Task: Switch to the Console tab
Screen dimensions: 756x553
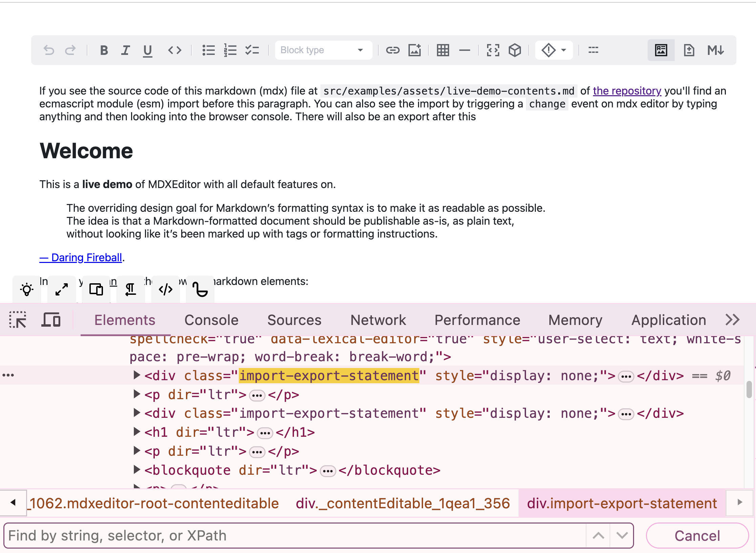Action: coord(211,320)
